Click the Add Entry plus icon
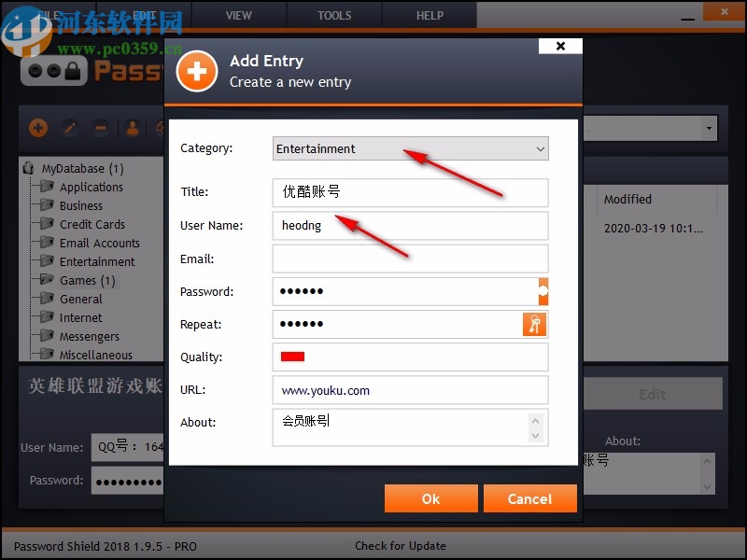747x560 pixels. pos(37,128)
